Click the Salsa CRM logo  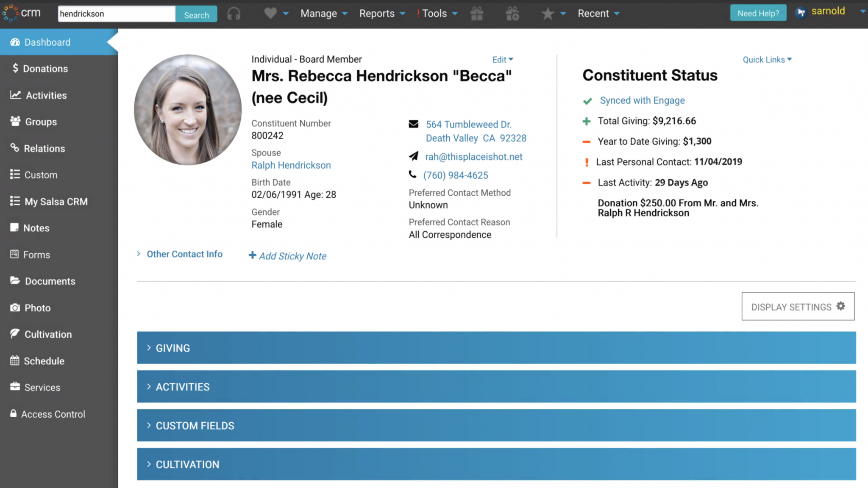21,13
